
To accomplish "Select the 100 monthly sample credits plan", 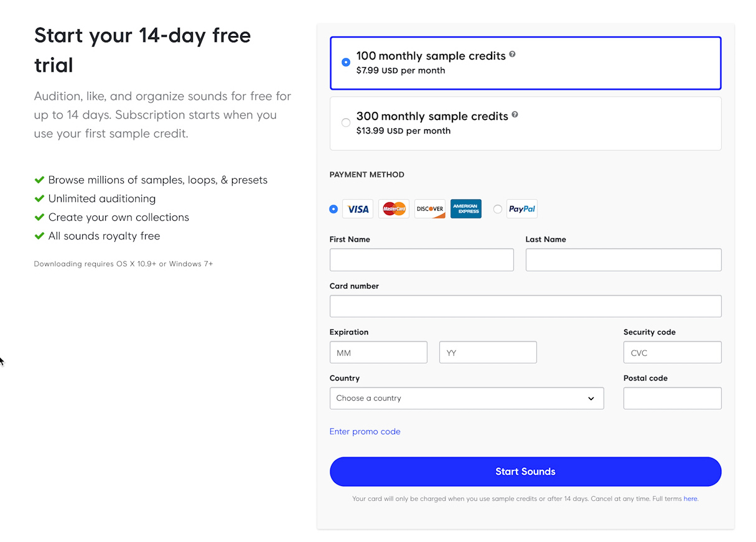I will (x=346, y=62).
